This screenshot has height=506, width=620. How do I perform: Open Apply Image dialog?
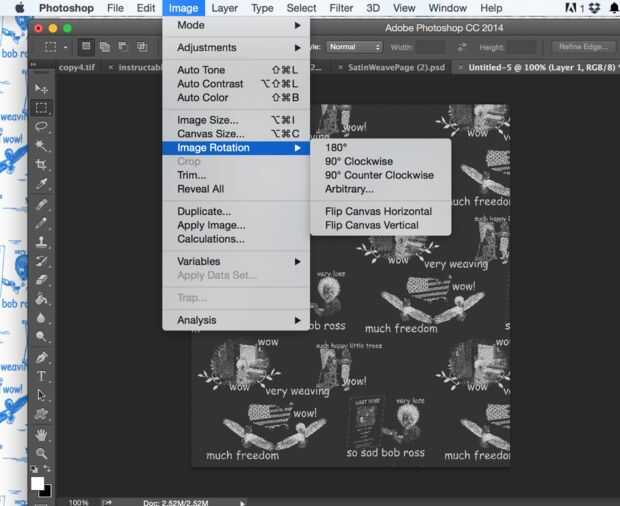pyautogui.click(x=236, y=225)
